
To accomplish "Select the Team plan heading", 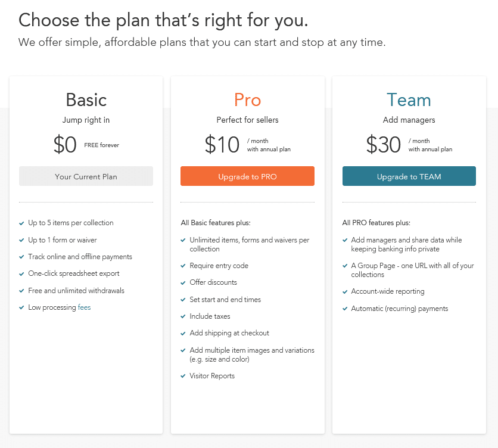I will point(409,99).
